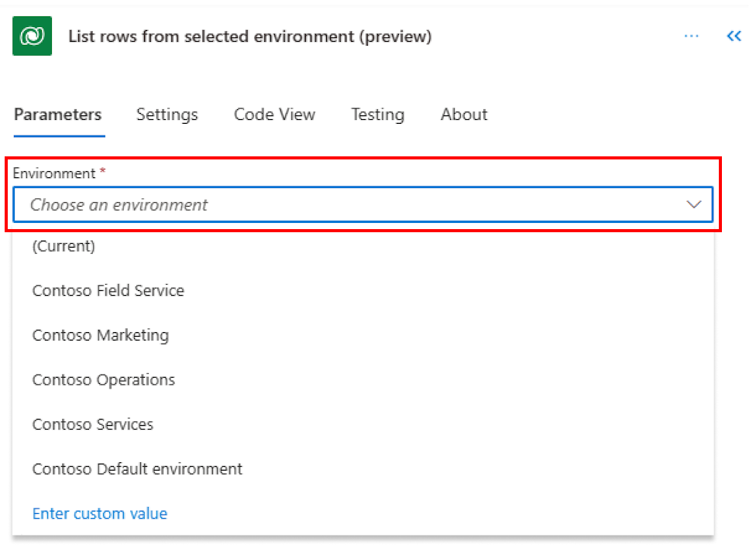Click the List rows from selected environment title
The height and width of the screenshot is (555, 756).
tap(250, 36)
